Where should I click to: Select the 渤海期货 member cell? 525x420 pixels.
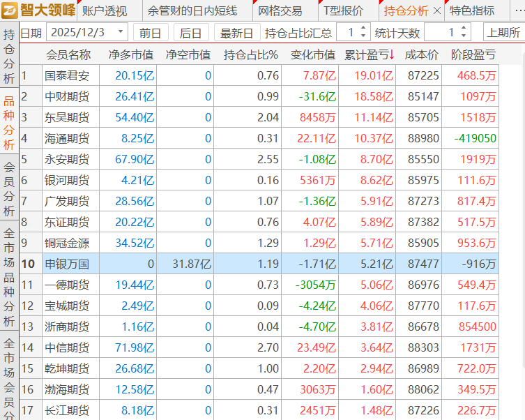click(x=70, y=389)
